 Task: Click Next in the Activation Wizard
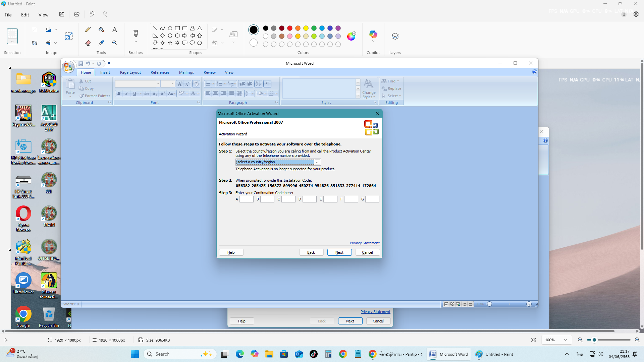pos(339,252)
